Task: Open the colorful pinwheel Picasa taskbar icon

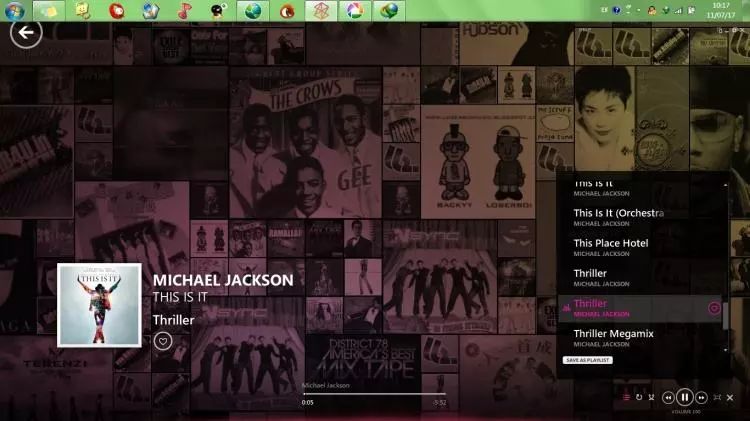Action: coord(355,11)
